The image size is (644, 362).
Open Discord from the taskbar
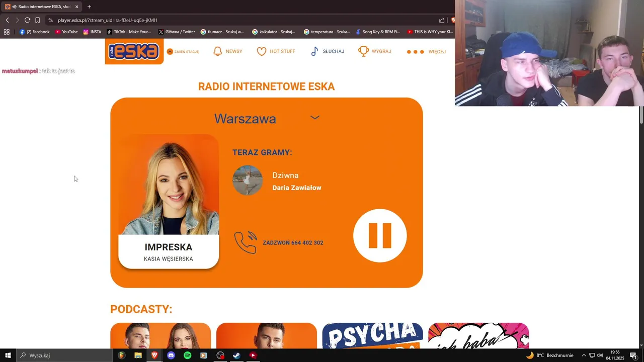click(171, 355)
